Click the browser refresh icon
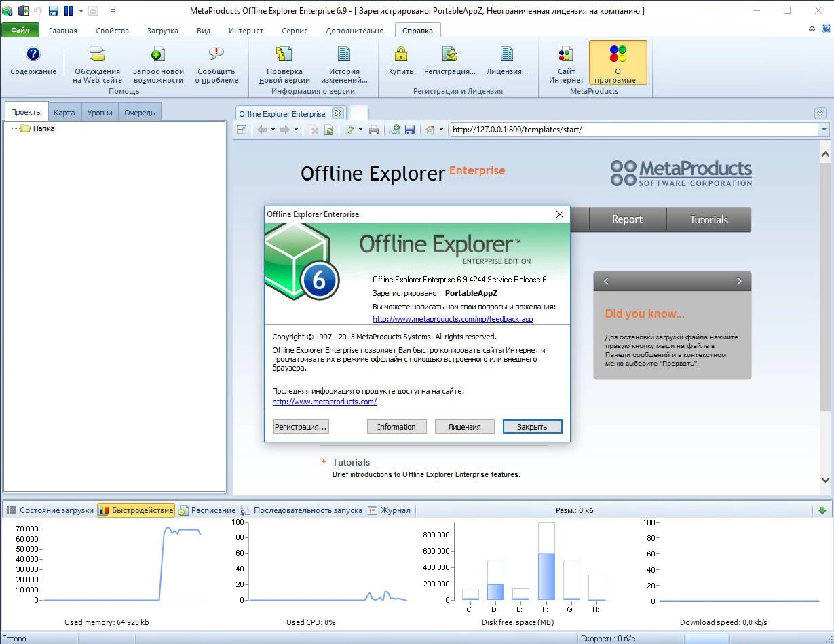Image resolution: width=834 pixels, height=644 pixels. (x=329, y=130)
